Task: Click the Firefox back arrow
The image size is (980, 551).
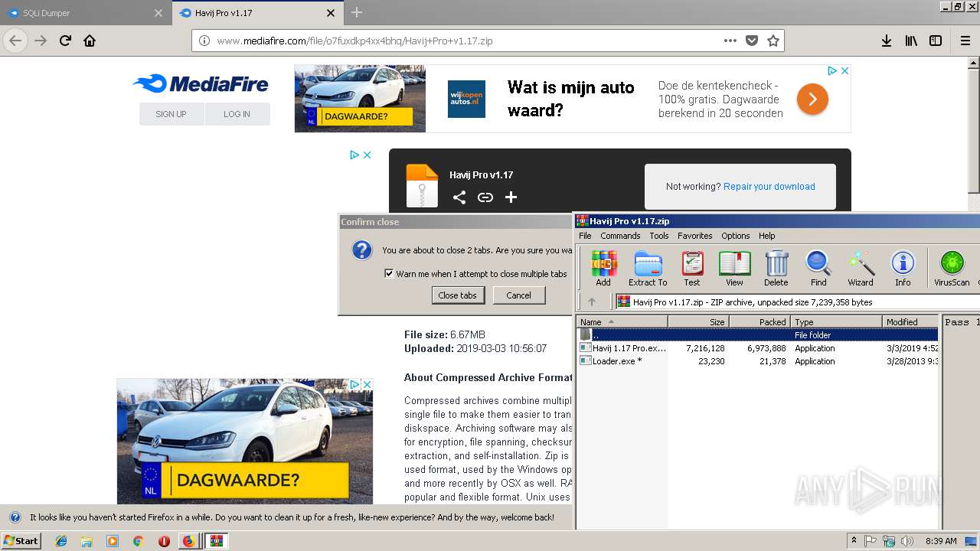Action: (15, 41)
